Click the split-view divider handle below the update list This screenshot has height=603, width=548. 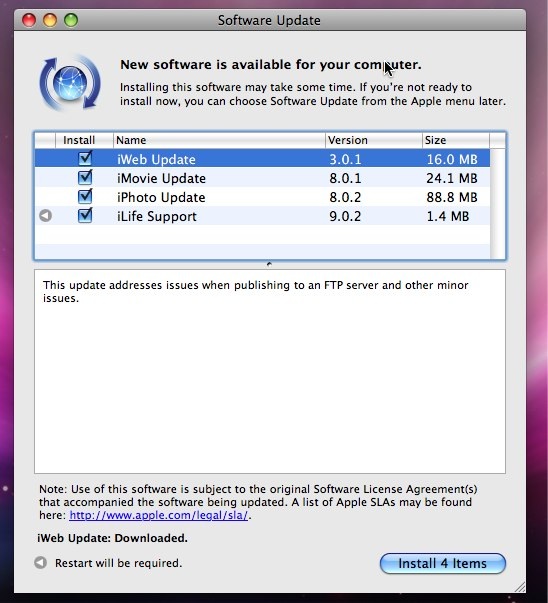tap(269, 264)
